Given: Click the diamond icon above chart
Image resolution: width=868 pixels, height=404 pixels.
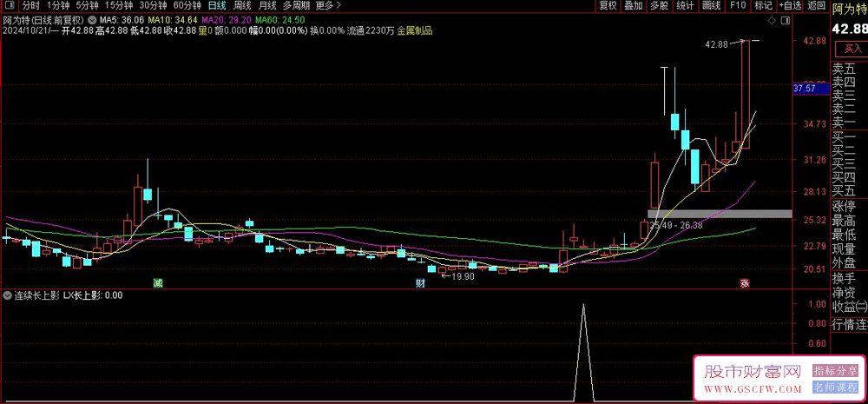Looking at the screenshot, I should click(772, 20).
